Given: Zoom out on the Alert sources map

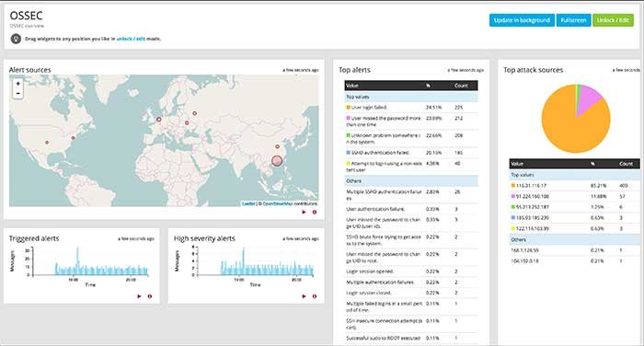Looking at the screenshot, I should [17, 93].
